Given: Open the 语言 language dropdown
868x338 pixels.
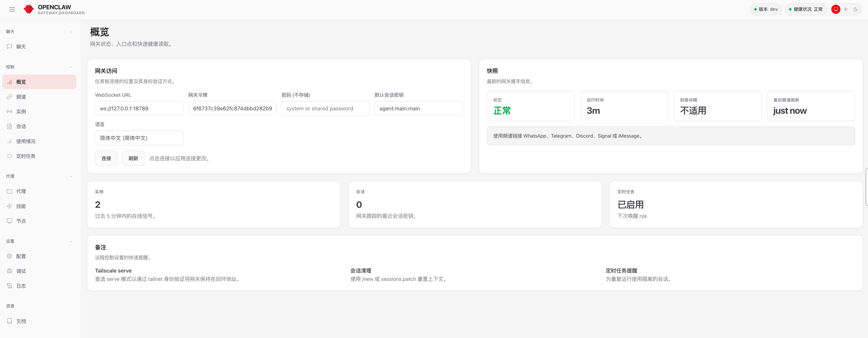Looking at the screenshot, I should click(x=139, y=138).
